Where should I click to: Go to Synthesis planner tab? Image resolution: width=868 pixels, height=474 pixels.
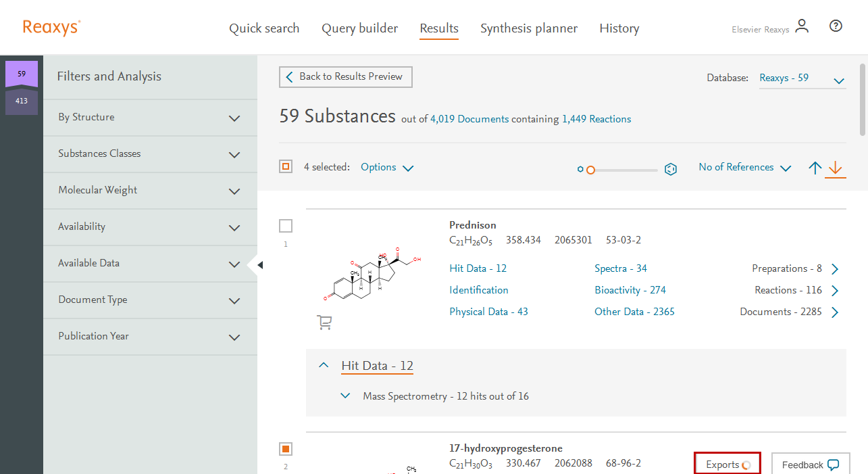(x=529, y=28)
